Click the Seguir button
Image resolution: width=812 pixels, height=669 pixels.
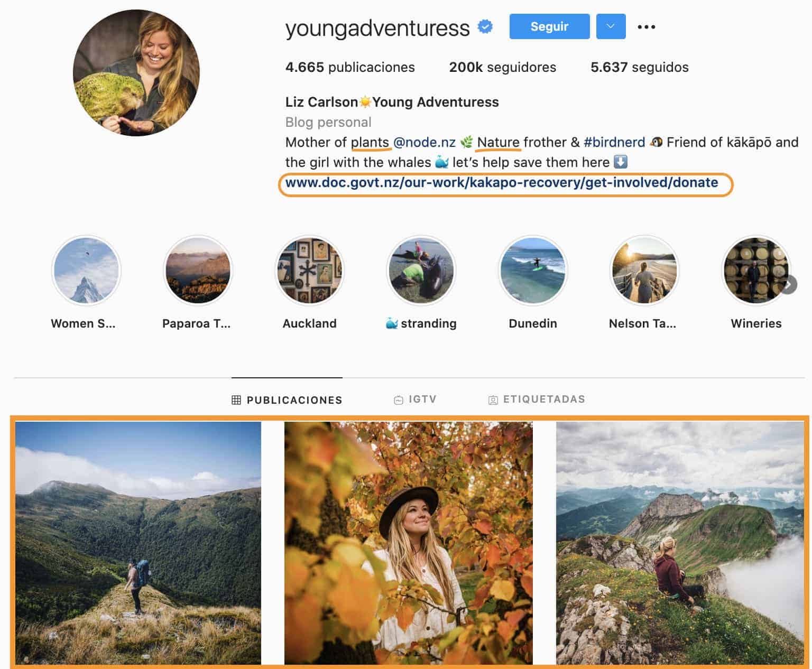pos(549,26)
